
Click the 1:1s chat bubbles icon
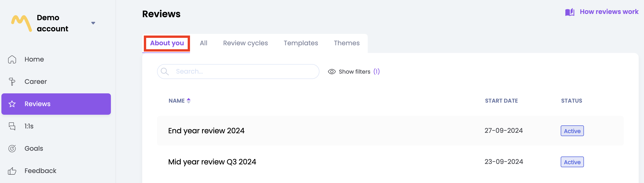point(12,126)
